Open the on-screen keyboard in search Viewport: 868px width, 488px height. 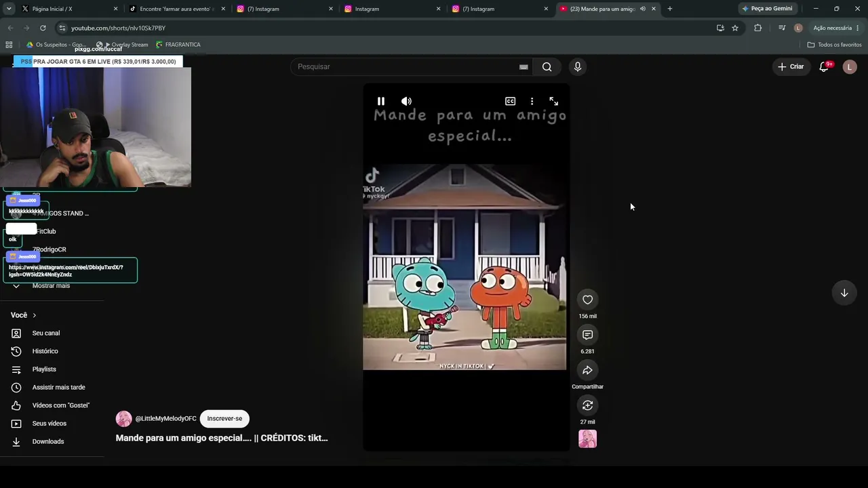click(524, 66)
